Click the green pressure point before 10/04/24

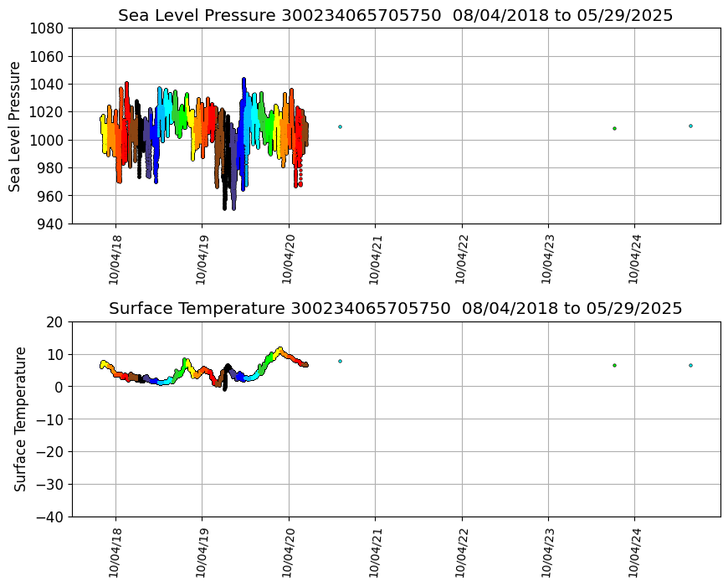pos(614,128)
